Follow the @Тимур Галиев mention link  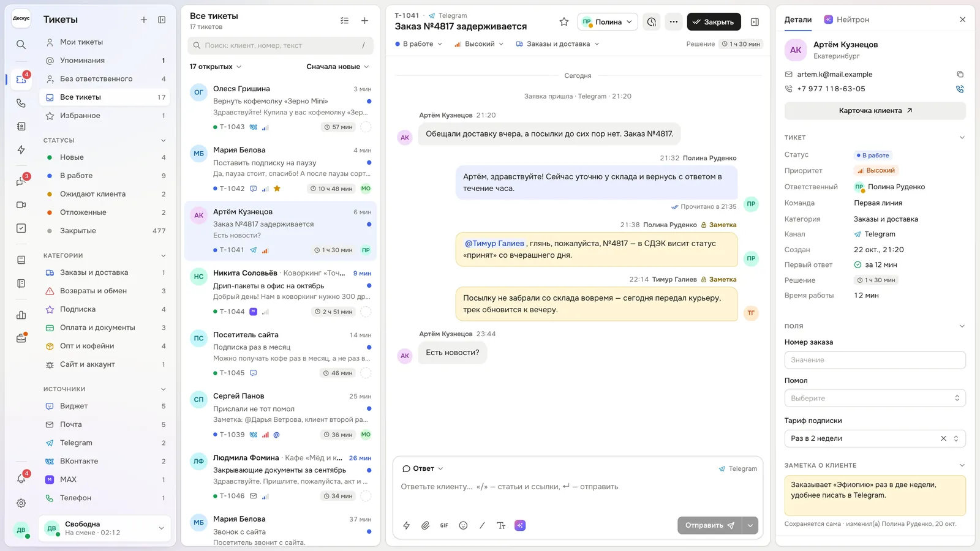pos(494,244)
